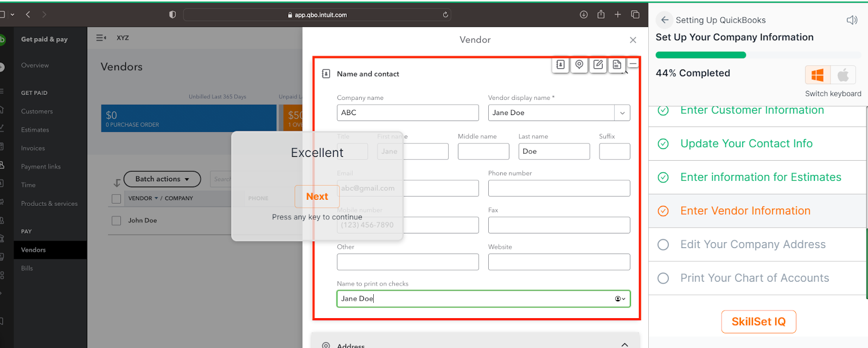Go back in Safari browser
This screenshot has width=868, height=348.
[x=28, y=15]
